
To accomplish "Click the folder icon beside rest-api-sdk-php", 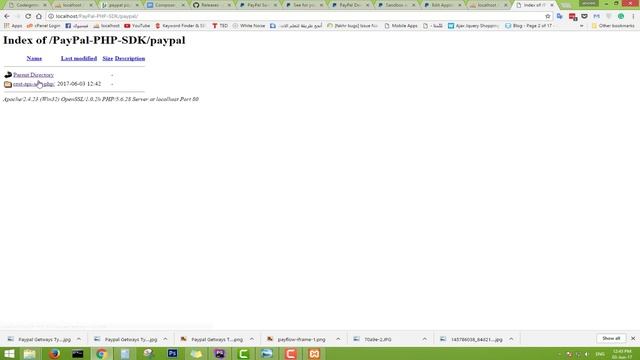I will 8,84.
